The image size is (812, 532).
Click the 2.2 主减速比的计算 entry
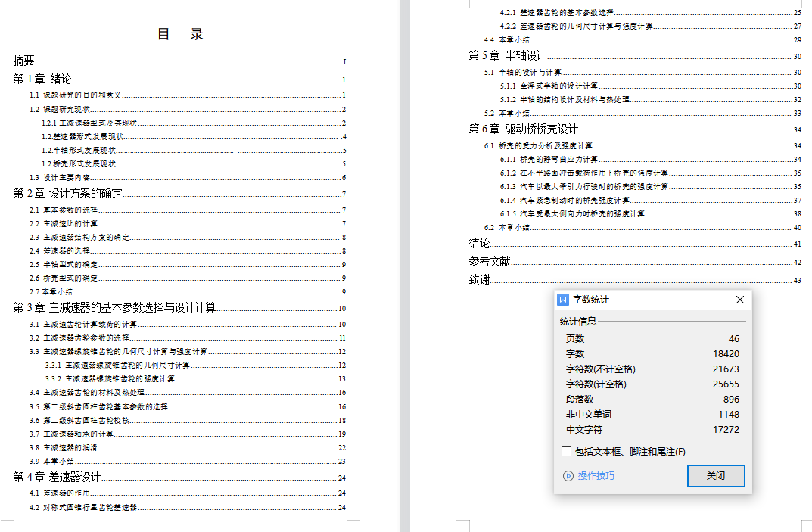(64, 224)
